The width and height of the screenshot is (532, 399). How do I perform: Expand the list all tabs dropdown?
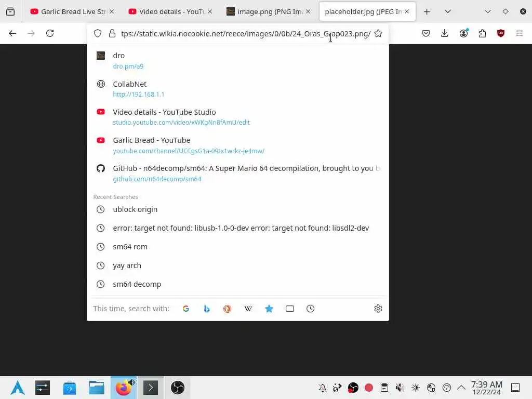[448, 11]
